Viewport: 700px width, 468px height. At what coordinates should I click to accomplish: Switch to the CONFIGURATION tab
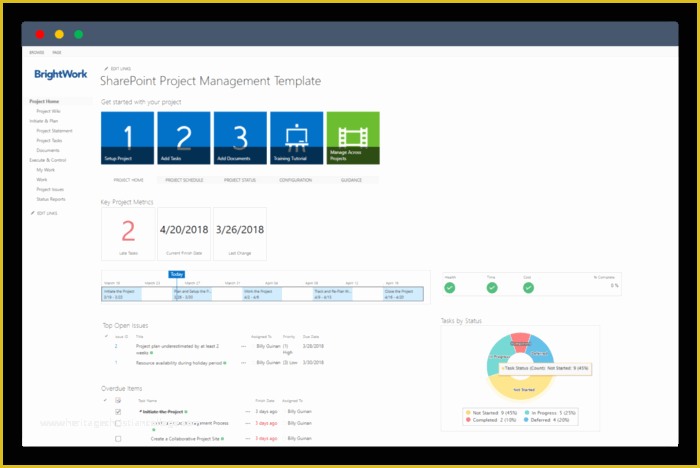tap(296, 180)
